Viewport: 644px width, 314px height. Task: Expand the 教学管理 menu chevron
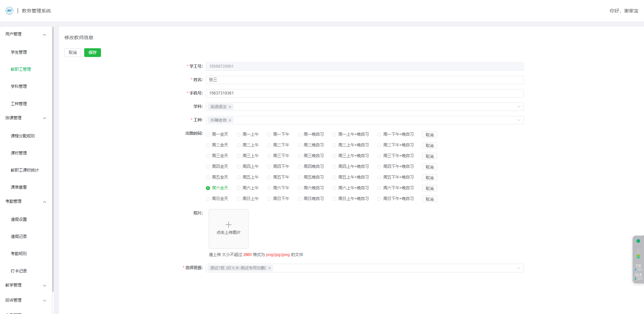[45, 286]
